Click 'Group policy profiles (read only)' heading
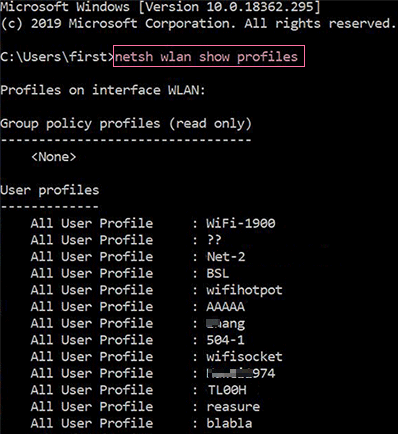 coord(126,124)
